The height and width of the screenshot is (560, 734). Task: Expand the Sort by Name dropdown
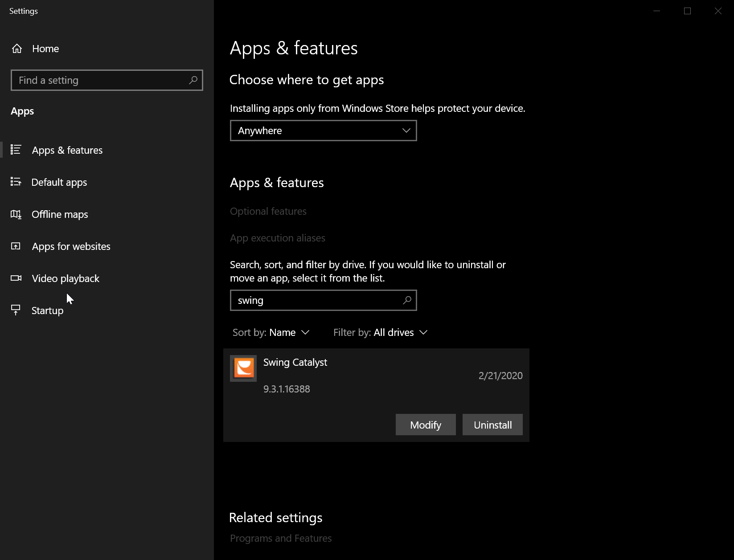tap(271, 332)
